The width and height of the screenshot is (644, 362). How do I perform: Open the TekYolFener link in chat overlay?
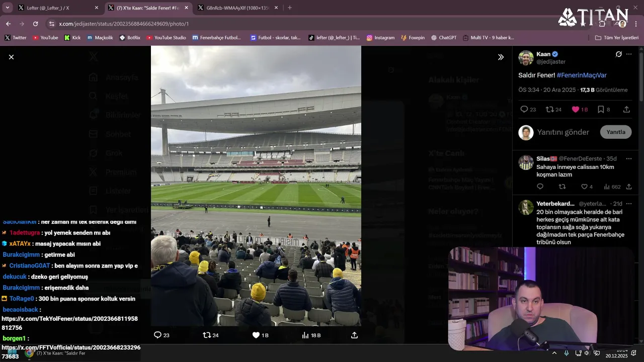click(x=69, y=323)
